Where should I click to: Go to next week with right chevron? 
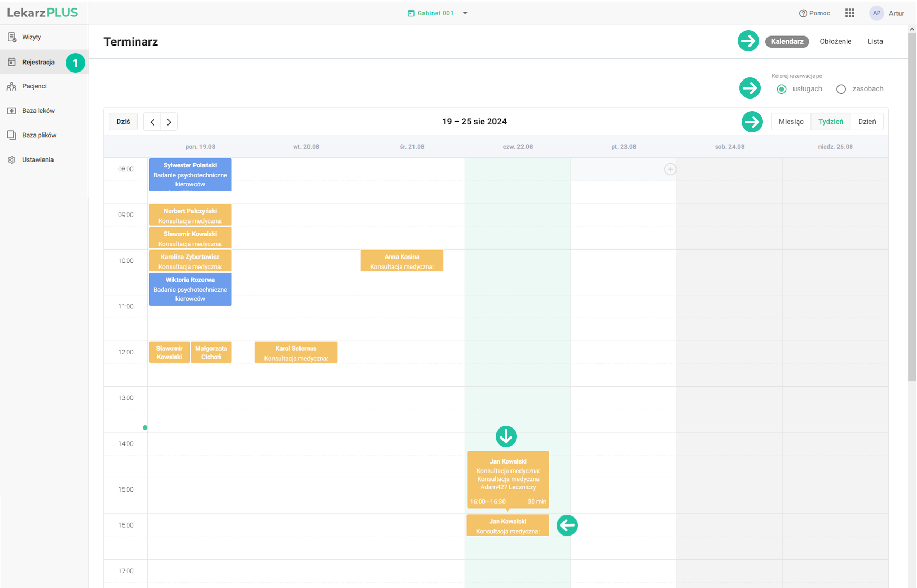tap(169, 122)
